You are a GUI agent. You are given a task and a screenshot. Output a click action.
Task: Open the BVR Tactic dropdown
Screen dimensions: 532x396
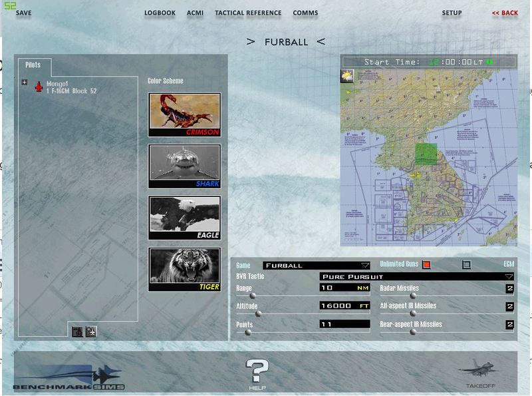tap(416, 276)
